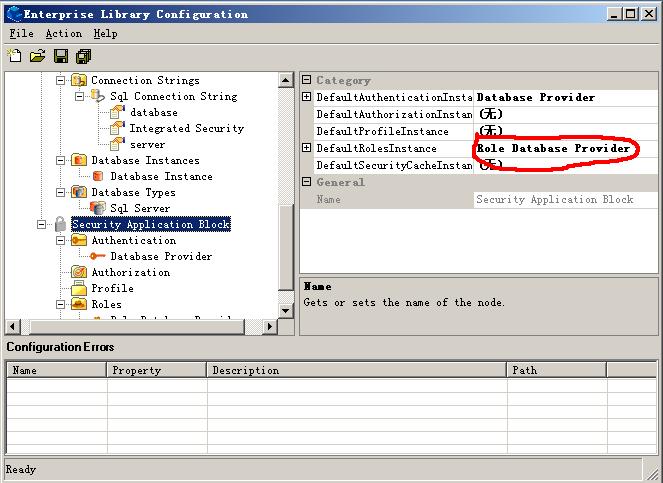Click the Authorization node icon
The height and width of the screenshot is (483, 663).
(79, 272)
